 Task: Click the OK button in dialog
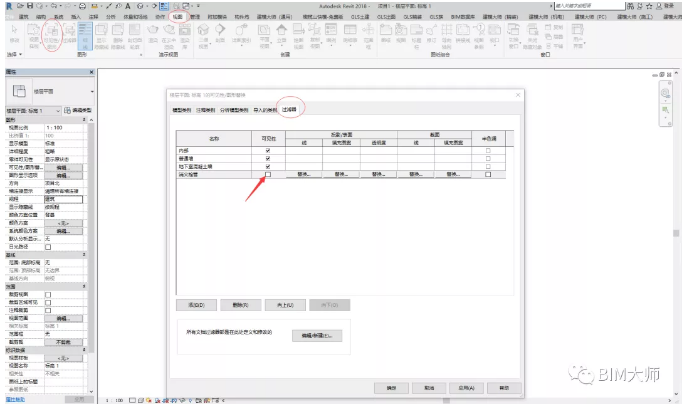tap(391, 388)
